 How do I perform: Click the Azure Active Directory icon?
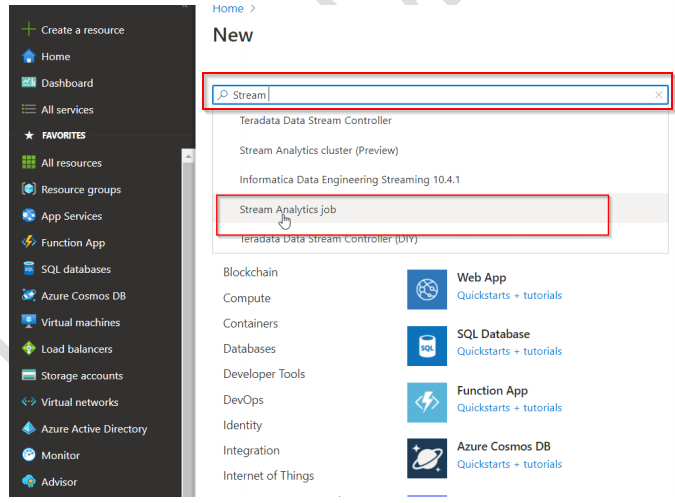click(29, 429)
